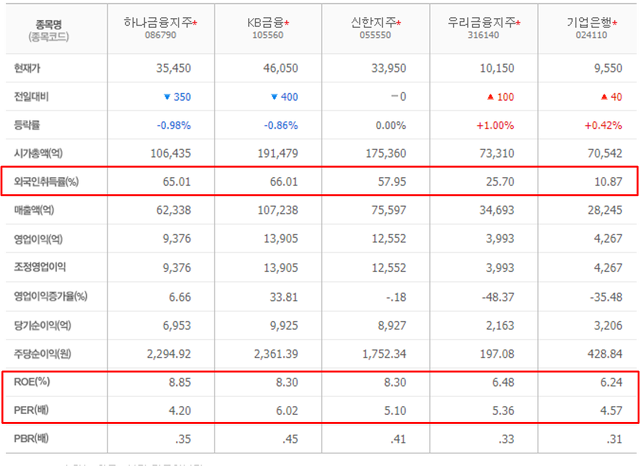Viewport: 640px width, 466px height.
Task: Click the red up arrow beside 40
Action: pyautogui.click(x=604, y=97)
